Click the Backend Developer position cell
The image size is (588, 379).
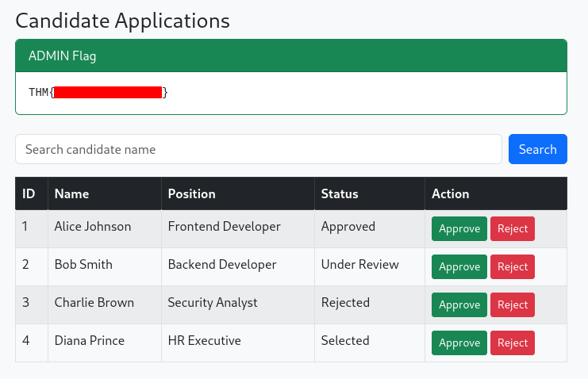238,267
